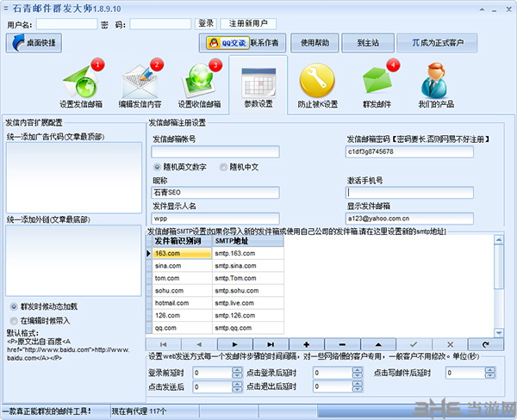Go to first record navigator button
The height and width of the screenshot is (420, 517).
[163, 344]
